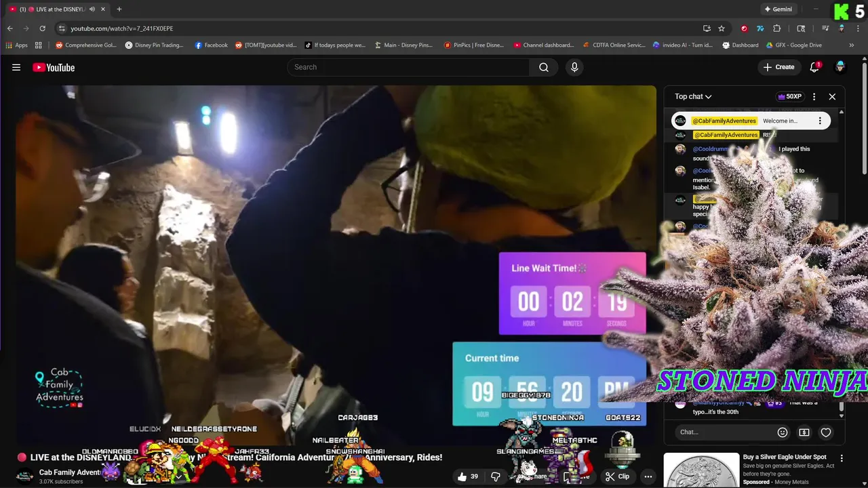
Task: Open the tab groups grid icon
Action: coord(39,45)
